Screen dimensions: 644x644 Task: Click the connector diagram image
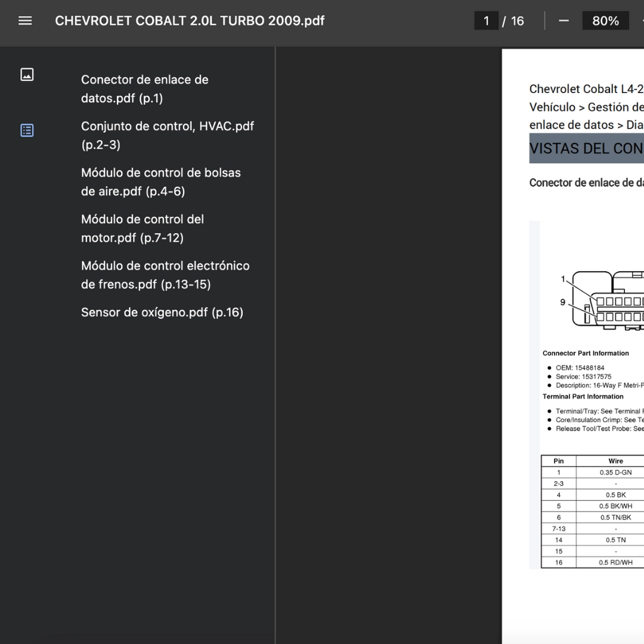[602, 301]
